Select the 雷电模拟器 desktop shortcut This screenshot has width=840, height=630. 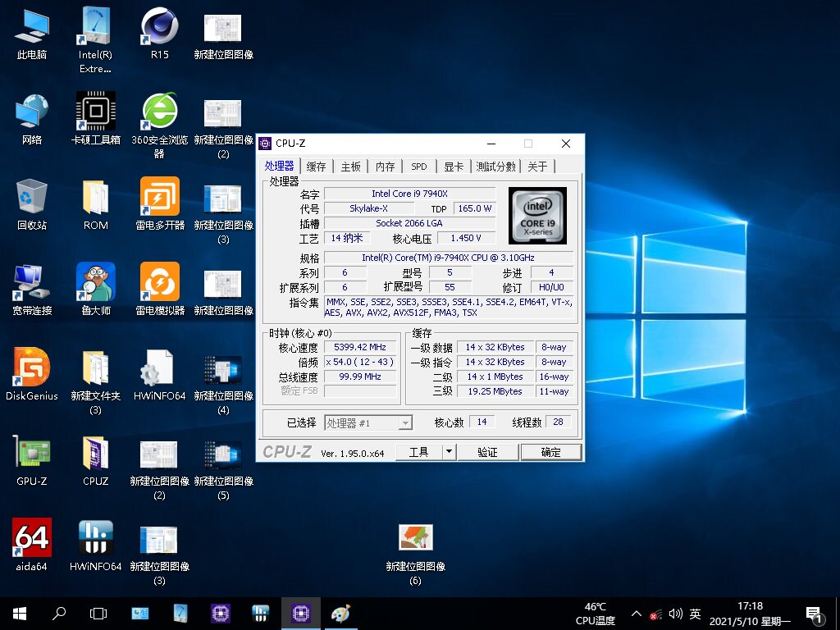pyautogui.click(x=159, y=290)
